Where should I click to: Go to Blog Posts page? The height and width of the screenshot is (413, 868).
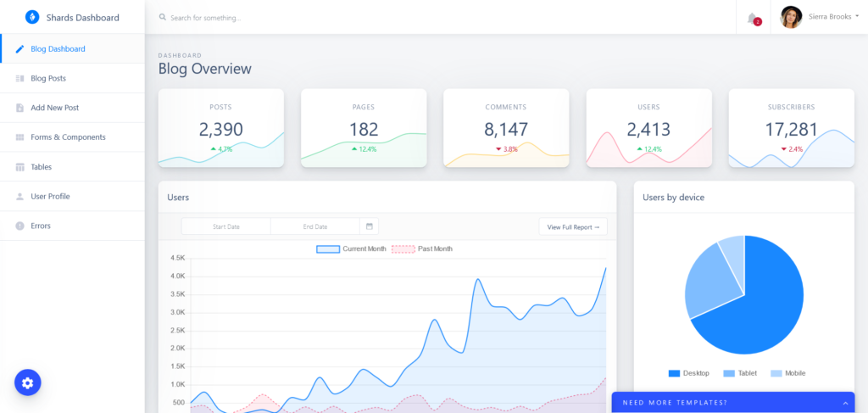(x=73, y=79)
